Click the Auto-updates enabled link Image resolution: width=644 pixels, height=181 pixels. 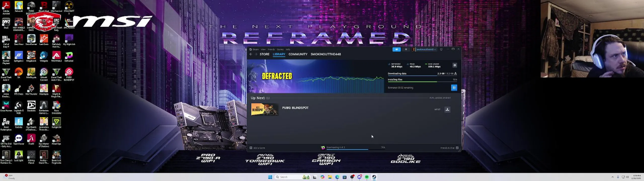pos(440,98)
